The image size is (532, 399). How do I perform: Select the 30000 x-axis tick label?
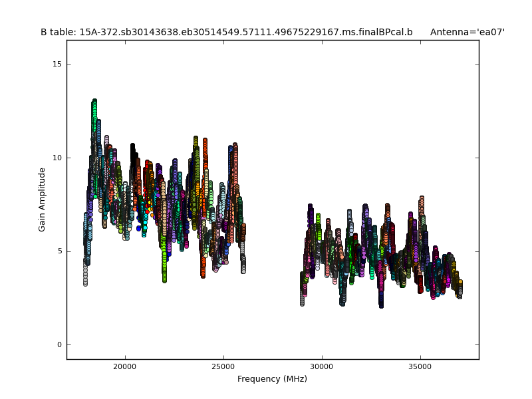tap(321, 366)
